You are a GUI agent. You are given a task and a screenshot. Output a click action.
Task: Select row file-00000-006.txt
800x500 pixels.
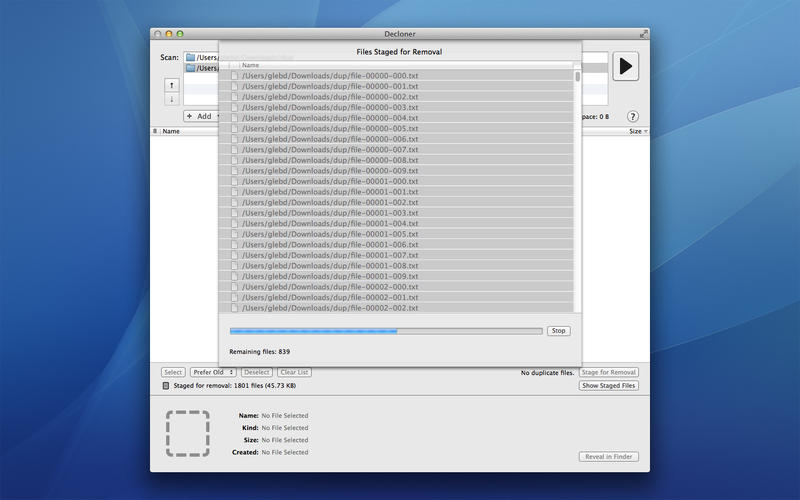pos(396,139)
